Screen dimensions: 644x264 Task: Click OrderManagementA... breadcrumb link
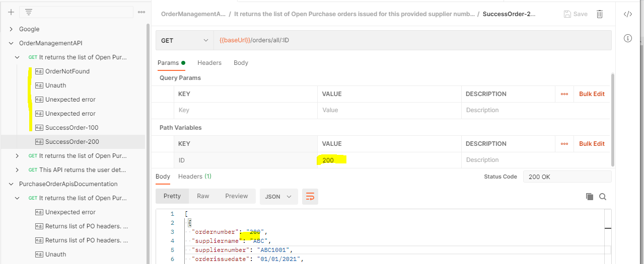click(x=193, y=14)
